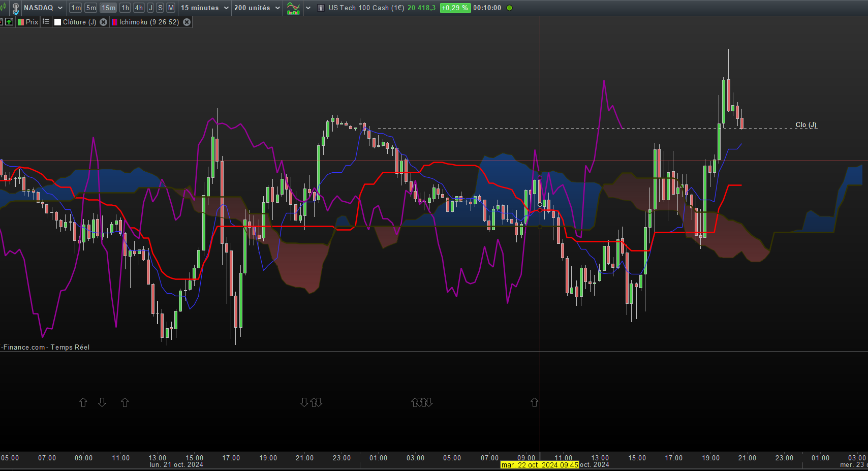
Task: Select the monthly M timeframe button
Action: pos(171,8)
